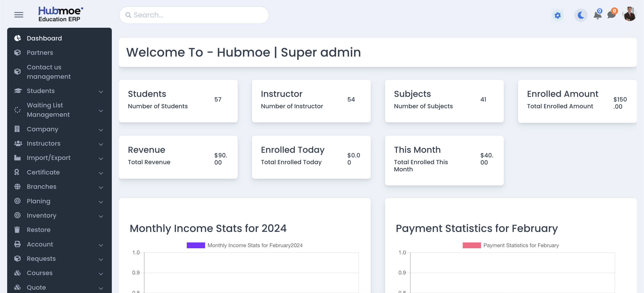Expand the Inventory submenu arrow
This screenshot has width=644, height=293.
101,216
